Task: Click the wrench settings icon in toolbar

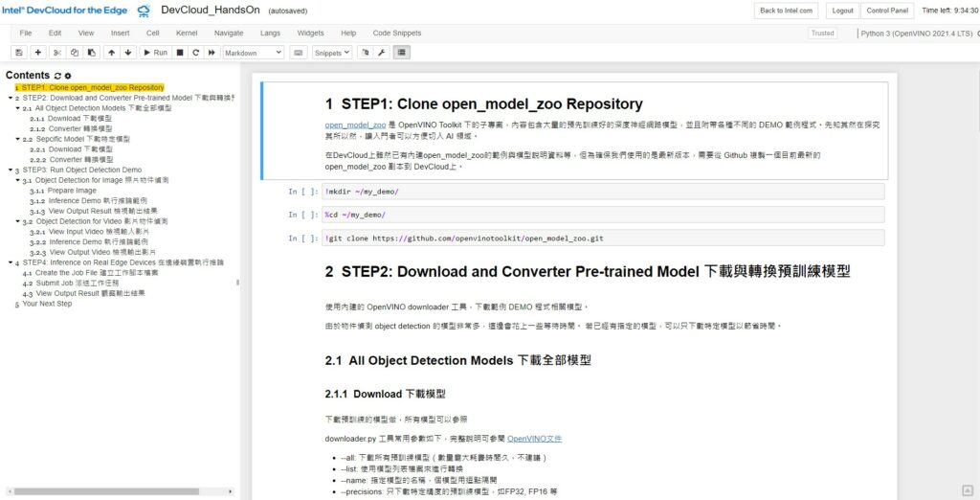Action: point(381,53)
